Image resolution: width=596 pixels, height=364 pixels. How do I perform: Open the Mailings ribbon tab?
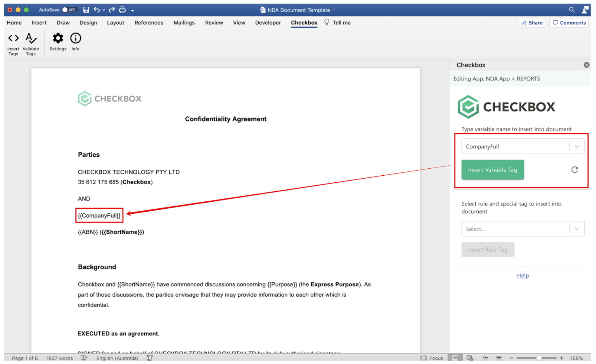[184, 23]
